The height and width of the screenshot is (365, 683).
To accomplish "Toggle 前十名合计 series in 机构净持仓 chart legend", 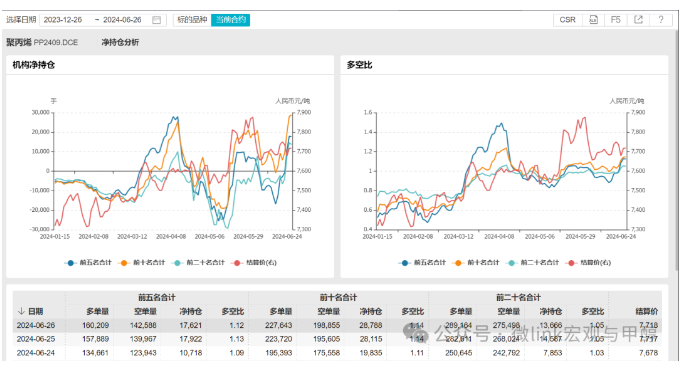I will click(x=142, y=263).
